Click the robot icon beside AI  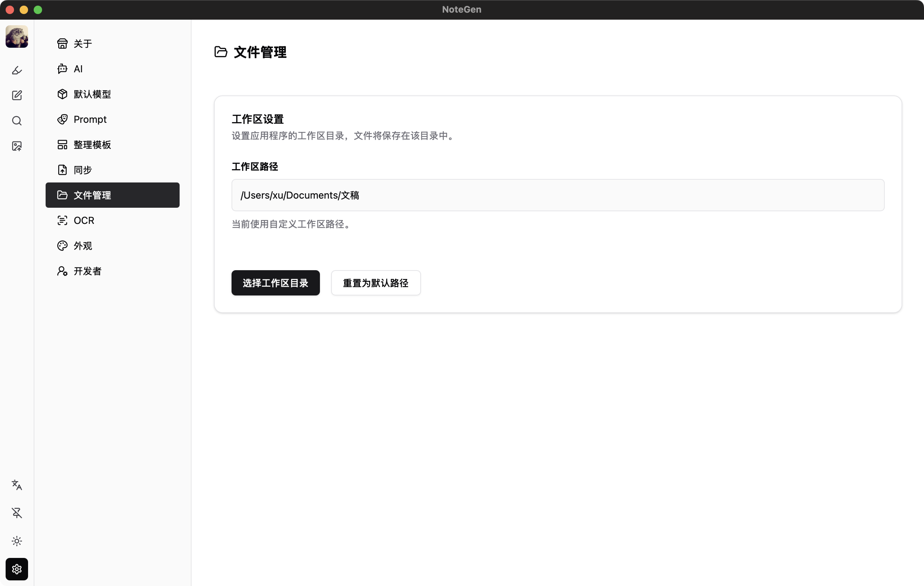(x=62, y=69)
